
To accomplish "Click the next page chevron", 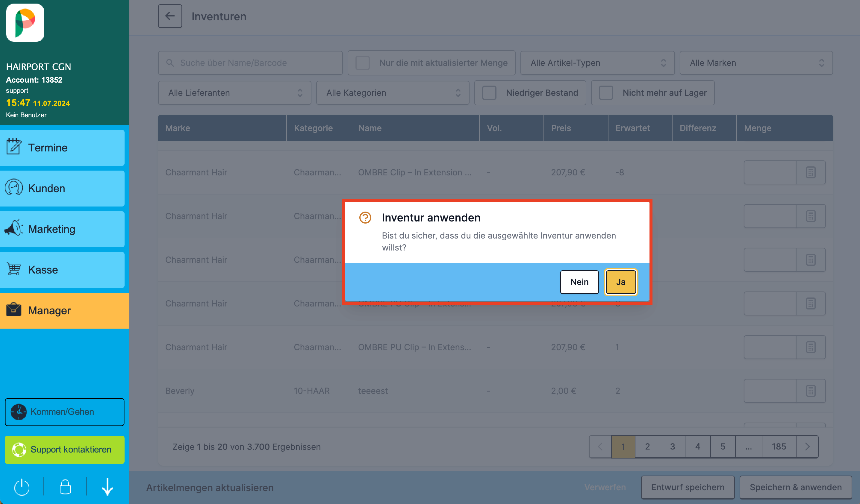I will 807,447.
